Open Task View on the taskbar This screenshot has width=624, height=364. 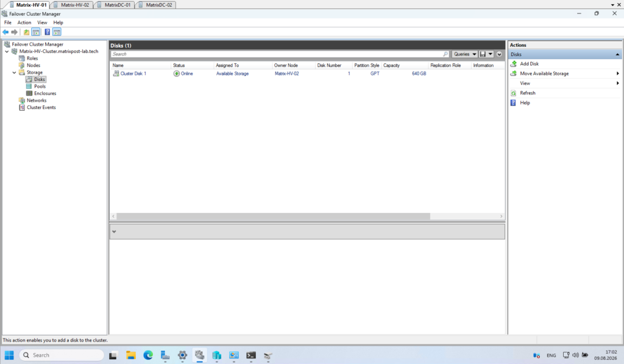113,355
